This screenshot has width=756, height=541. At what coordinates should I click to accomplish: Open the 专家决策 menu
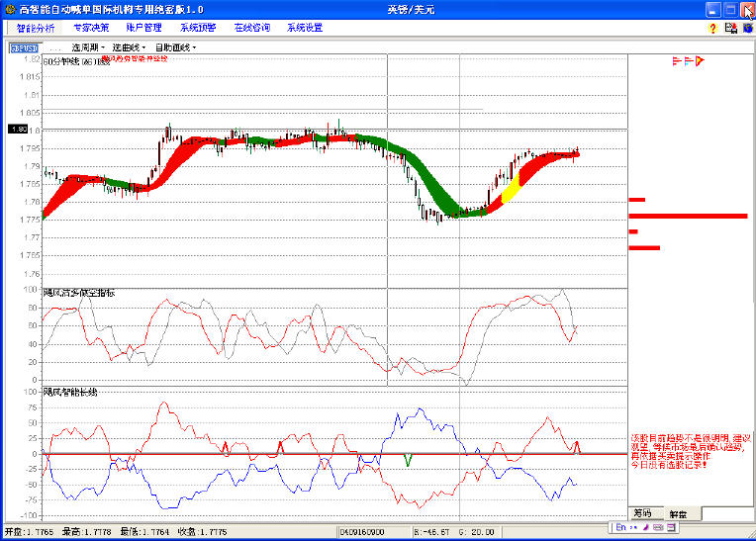91,28
